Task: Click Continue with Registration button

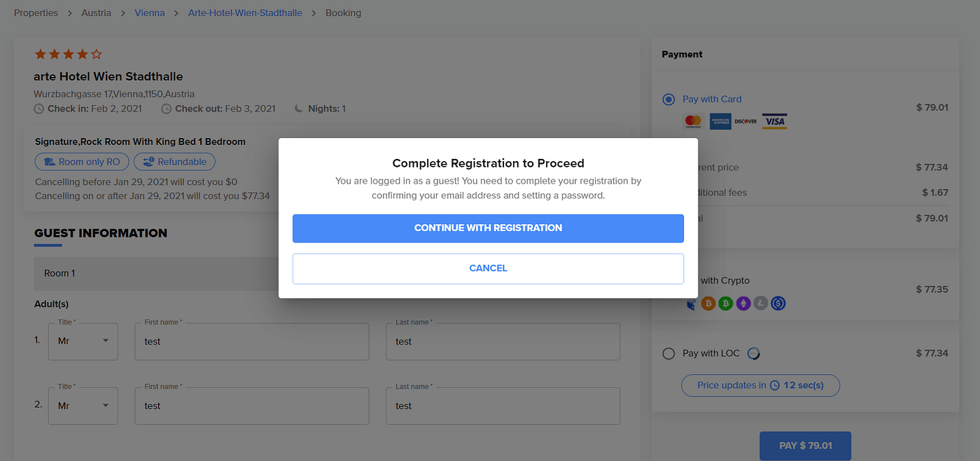Action: coord(488,228)
